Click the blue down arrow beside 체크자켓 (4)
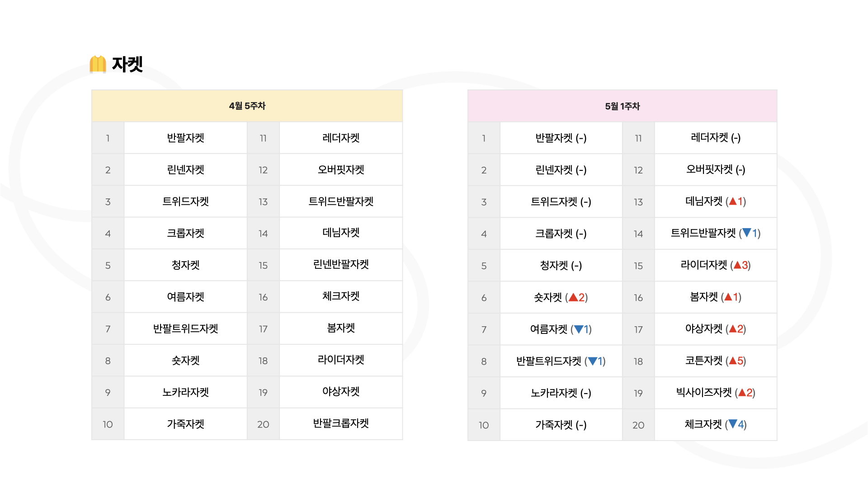Screen dimensions: 868x488 pyautogui.click(x=733, y=424)
